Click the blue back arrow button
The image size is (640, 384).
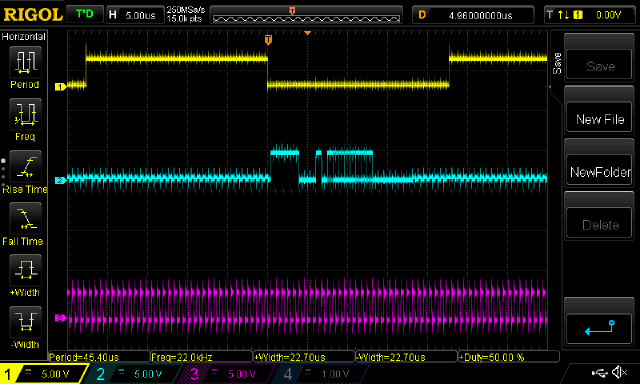coord(599,329)
